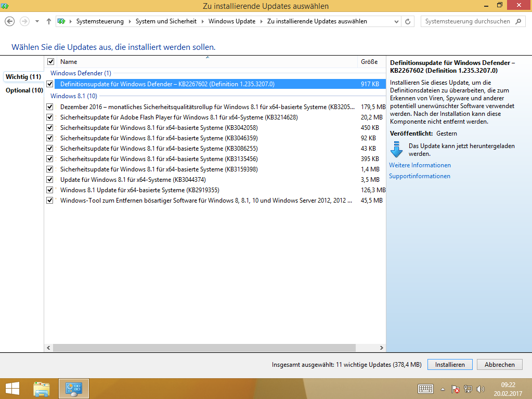Navigate to Windows Update breadcrumb
532x399 pixels.
click(x=232, y=21)
